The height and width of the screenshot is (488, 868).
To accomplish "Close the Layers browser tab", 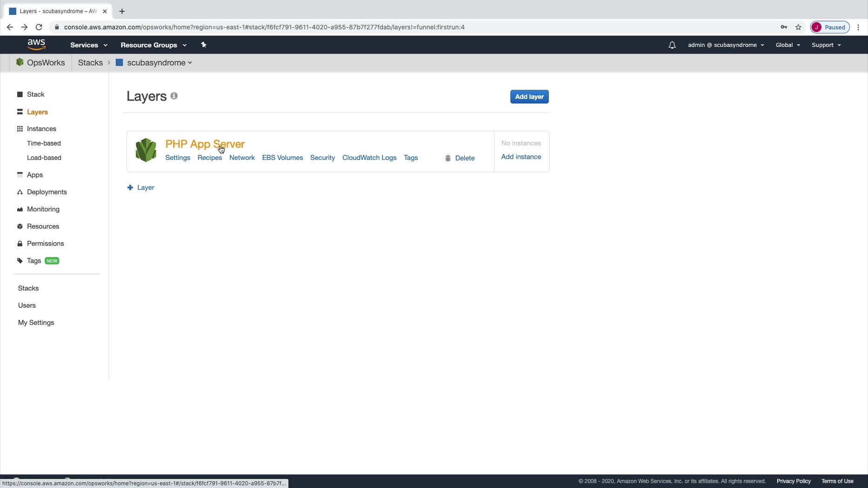I will [x=105, y=11].
